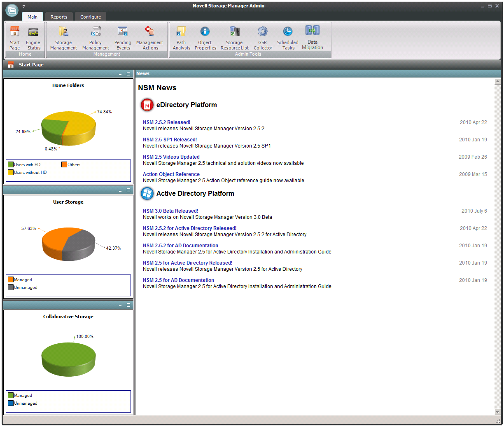Open the Data Migration tool
This screenshot has height=427, width=504.
[313, 38]
